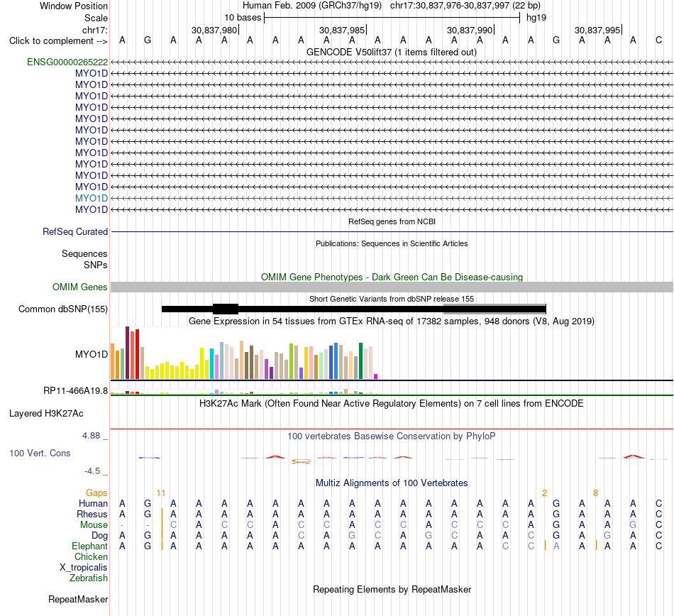
Task: Click the Scale label
Action: click(96, 18)
